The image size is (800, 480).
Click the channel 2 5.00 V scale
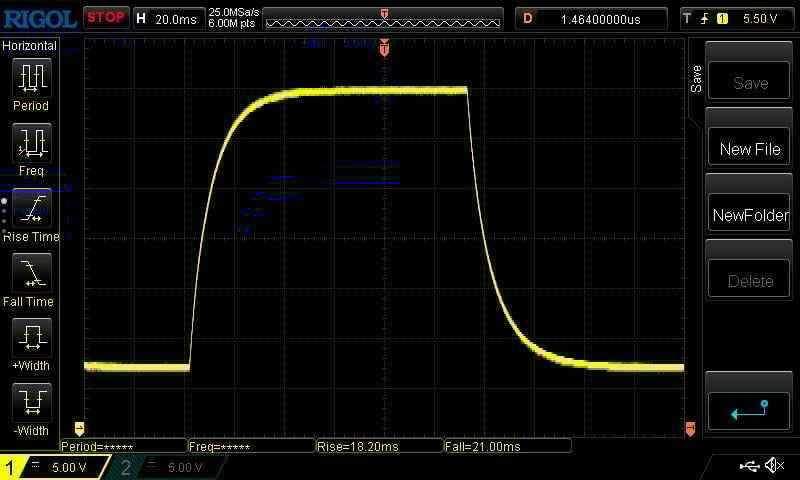tap(185, 467)
